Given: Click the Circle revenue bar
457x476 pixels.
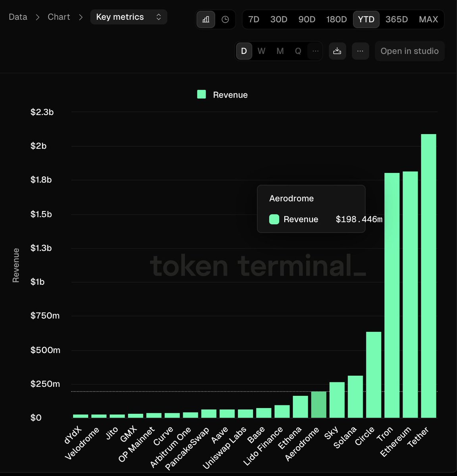Looking at the screenshot, I should coord(374,375).
